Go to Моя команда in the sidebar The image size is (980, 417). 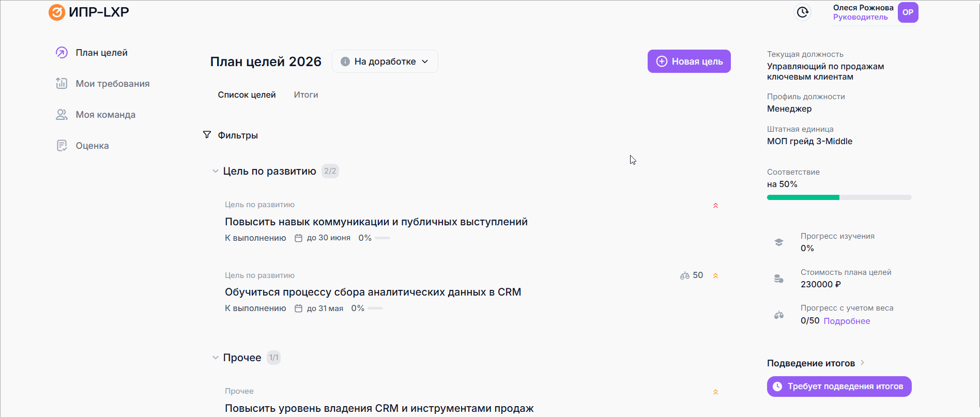click(105, 115)
